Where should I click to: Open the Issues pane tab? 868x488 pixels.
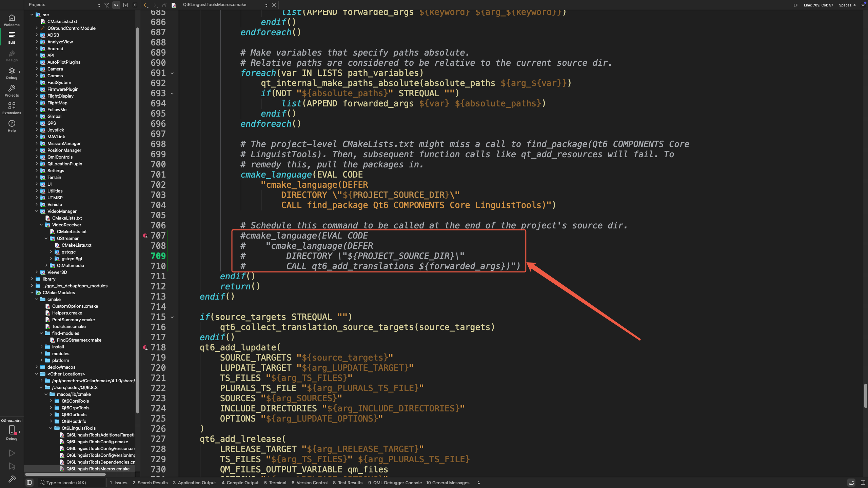click(118, 483)
